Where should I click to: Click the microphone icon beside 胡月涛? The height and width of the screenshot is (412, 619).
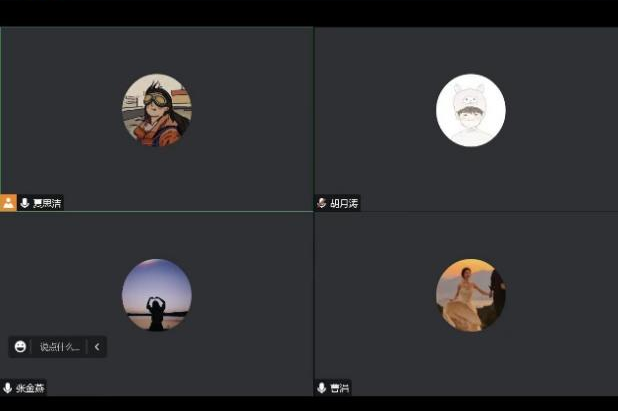322,203
